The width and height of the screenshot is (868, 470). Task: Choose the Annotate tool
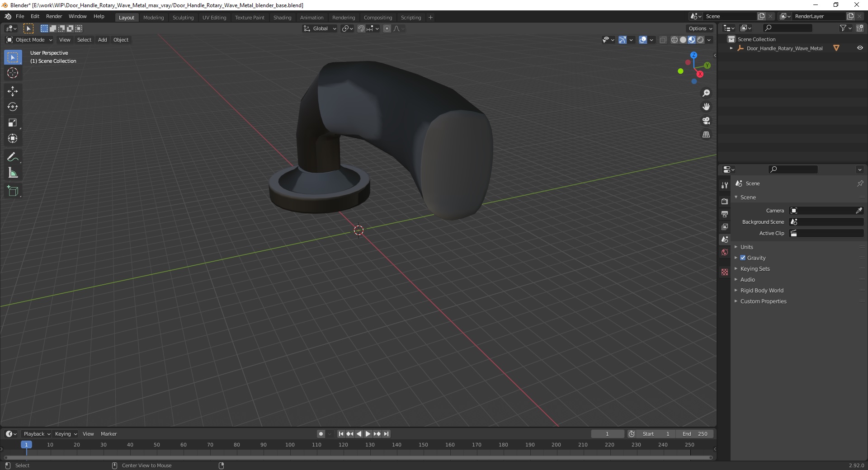tap(13, 157)
